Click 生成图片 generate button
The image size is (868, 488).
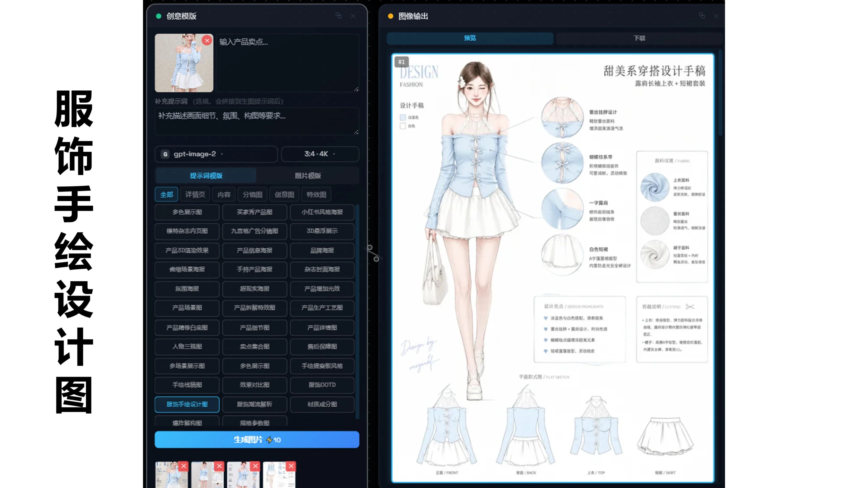pos(257,439)
